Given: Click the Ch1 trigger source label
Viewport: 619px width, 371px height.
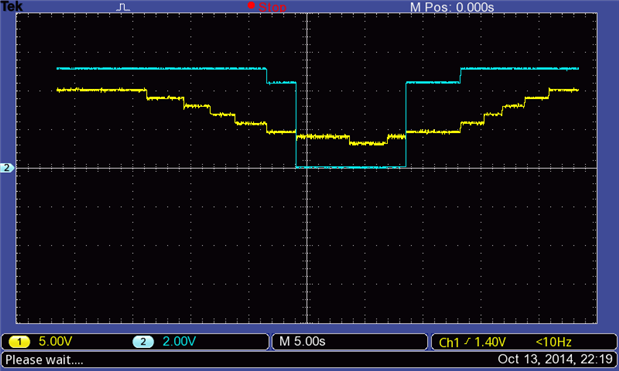Looking at the screenshot, I should tap(449, 342).
